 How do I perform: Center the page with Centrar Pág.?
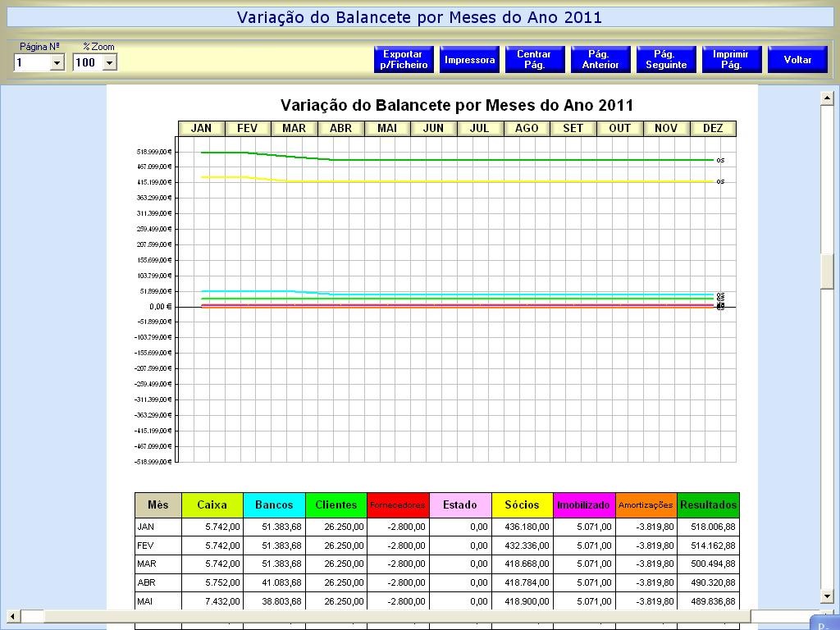tap(535, 60)
